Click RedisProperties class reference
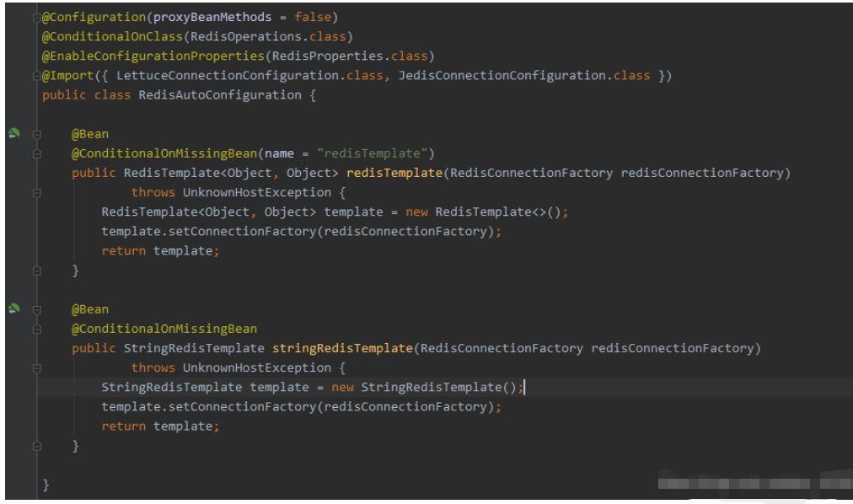 (x=328, y=56)
